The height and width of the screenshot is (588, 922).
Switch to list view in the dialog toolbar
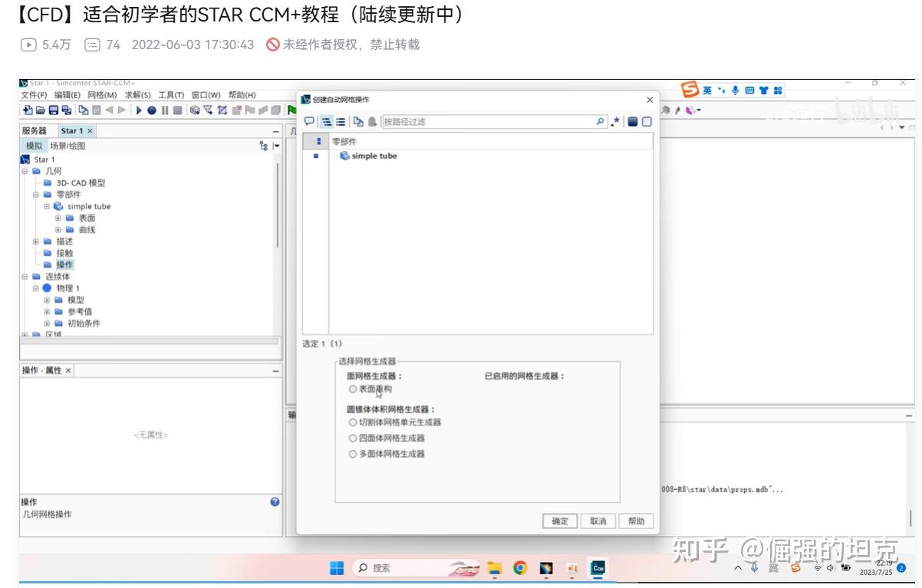click(341, 121)
